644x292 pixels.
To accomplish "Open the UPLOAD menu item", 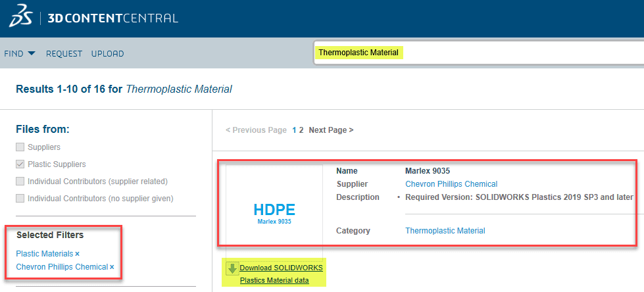I will (x=108, y=54).
